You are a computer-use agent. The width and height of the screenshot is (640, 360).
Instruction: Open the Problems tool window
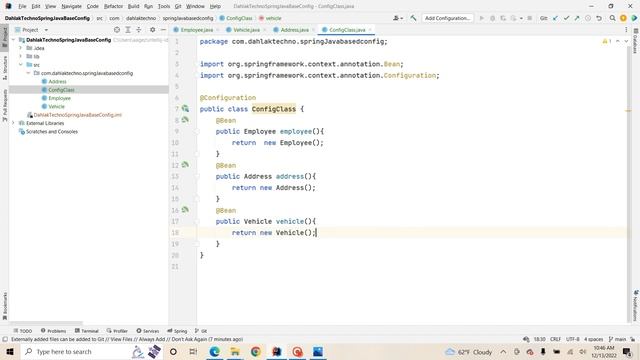(x=53, y=331)
